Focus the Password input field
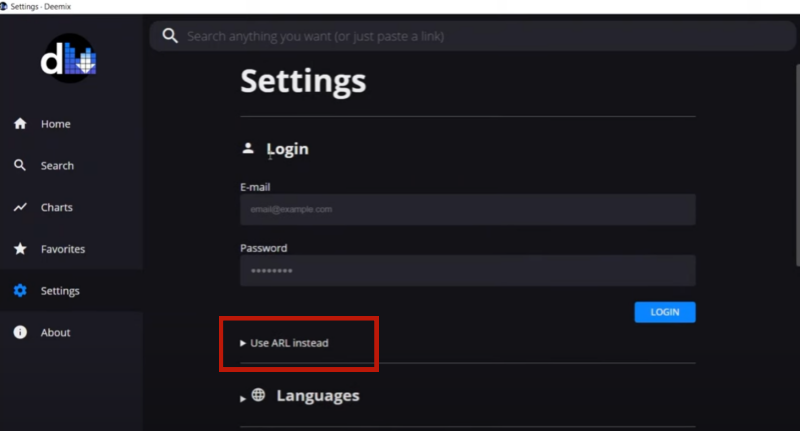The width and height of the screenshot is (800, 431). click(x=468, y=270)
